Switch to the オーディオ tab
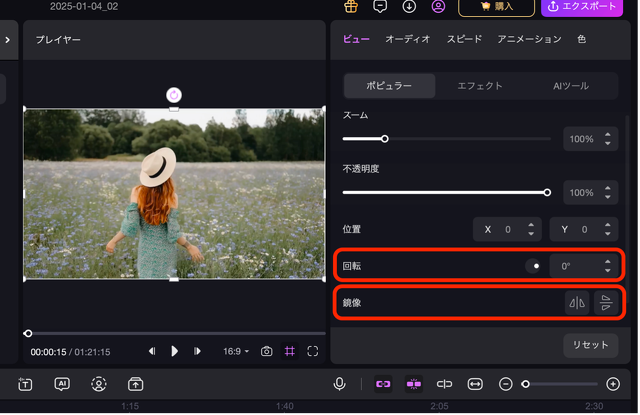Image resolution: width=640 pixels, height=415 pixels. (x=408, y=39)
